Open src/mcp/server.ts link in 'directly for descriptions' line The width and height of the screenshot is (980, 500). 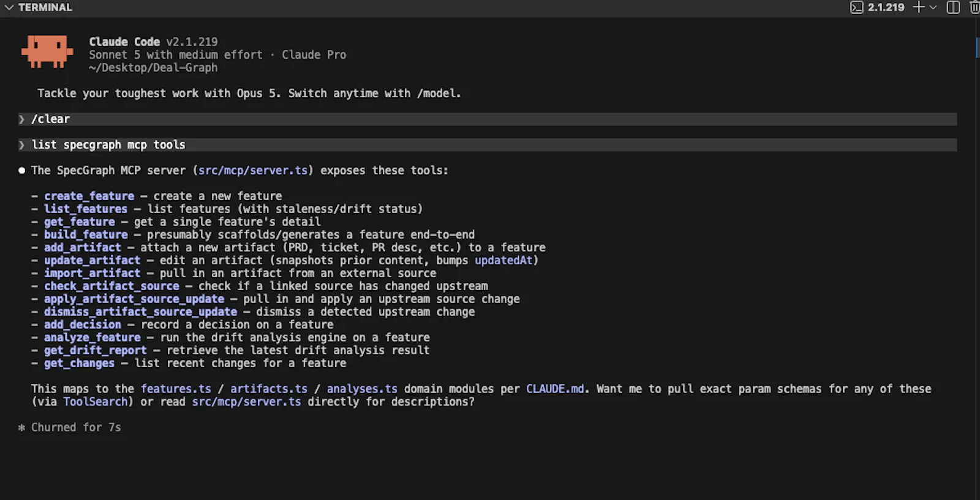(x=246, y=401)
